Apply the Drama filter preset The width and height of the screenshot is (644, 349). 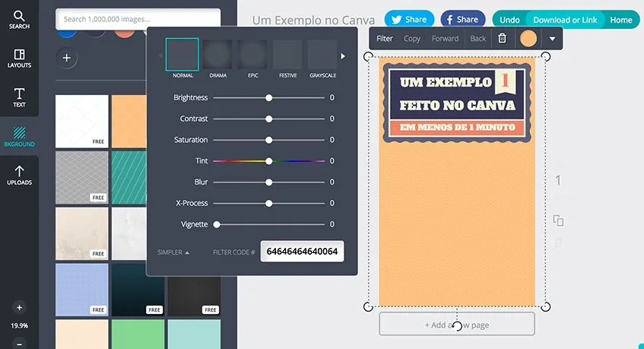217,55
